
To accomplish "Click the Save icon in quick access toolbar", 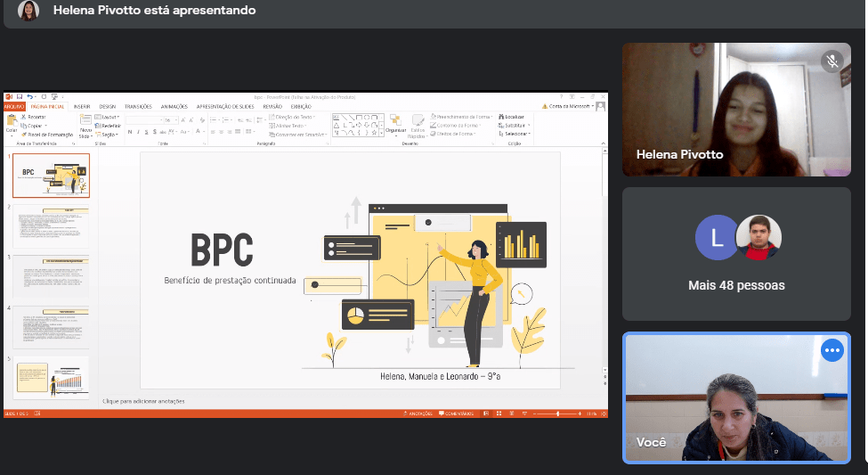I will (x=19, y=96).
